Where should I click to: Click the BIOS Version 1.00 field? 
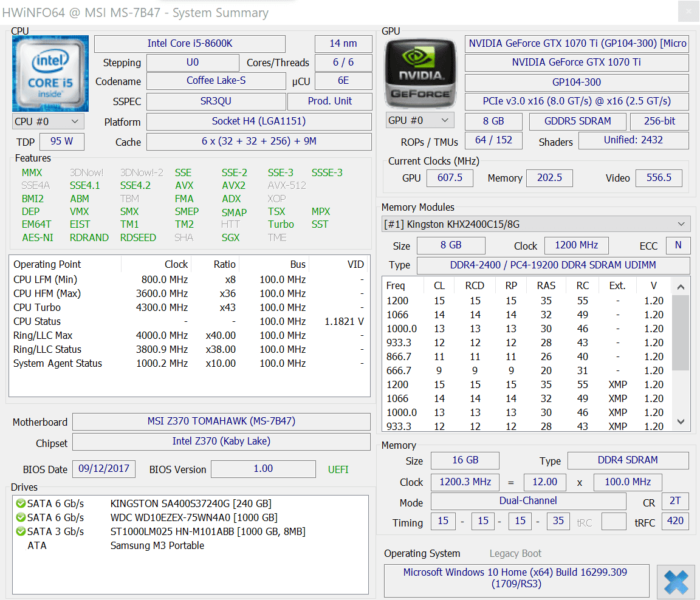coord(263,469)
